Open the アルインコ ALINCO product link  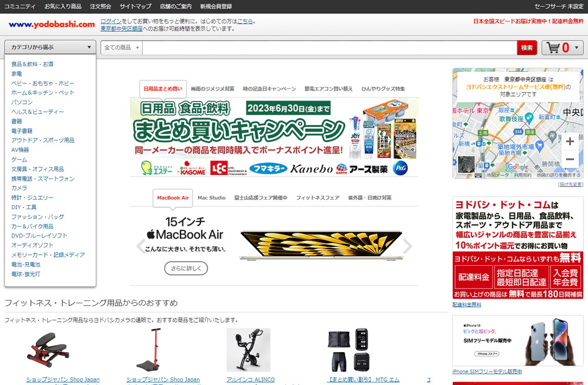pyautogui.click(x=250, y=380)
